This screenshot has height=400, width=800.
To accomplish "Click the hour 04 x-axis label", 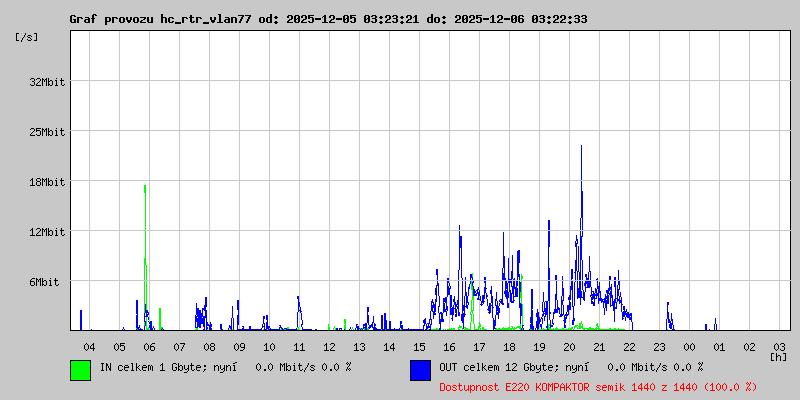I will 89,345.
